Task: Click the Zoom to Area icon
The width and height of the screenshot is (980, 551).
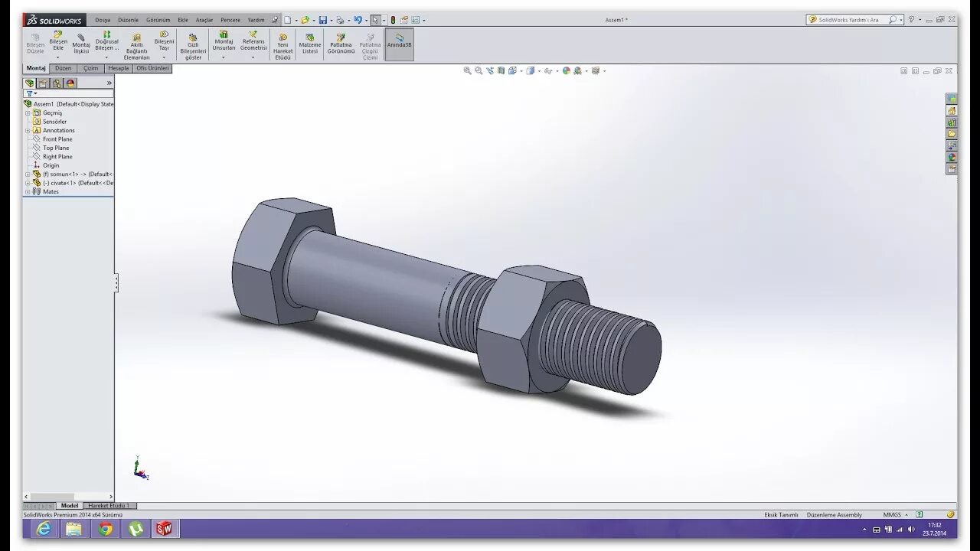Action: [x=479, y=70]
